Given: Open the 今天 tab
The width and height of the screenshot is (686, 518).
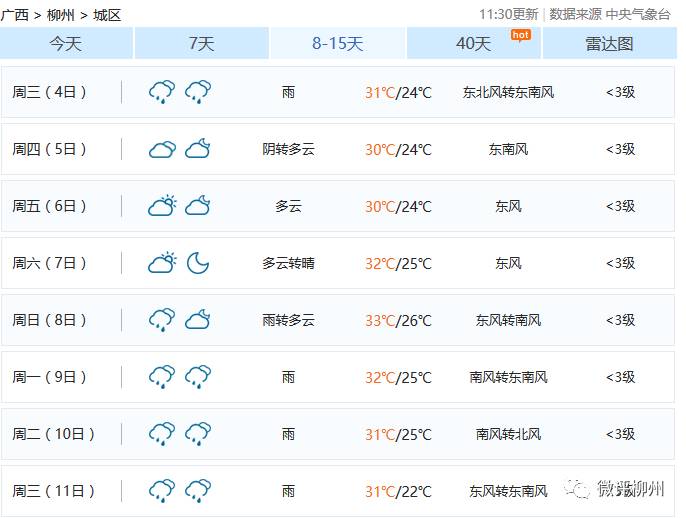Looking at the screenshot, I should 66,43.
